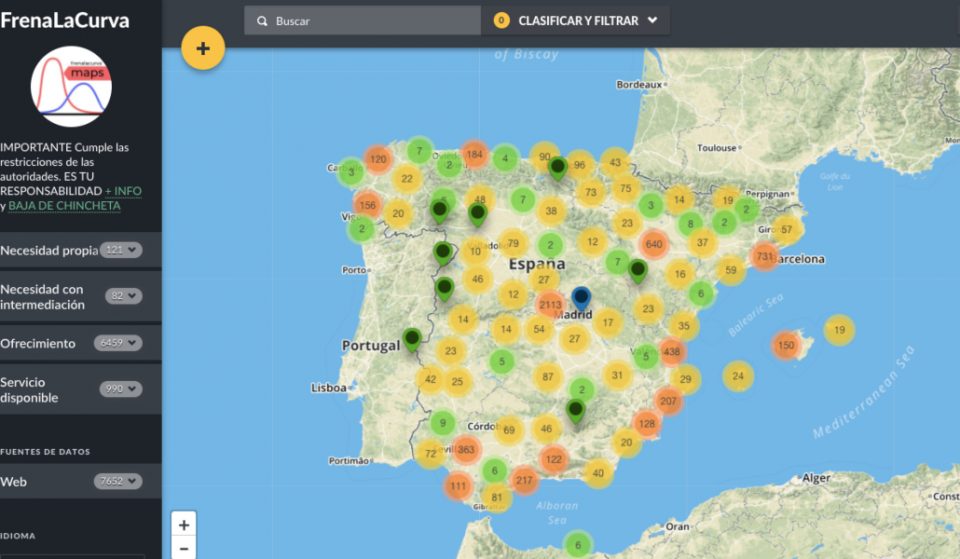960x559 pixels.
Task: Open the 72 yellow cluster in southwest
Action: point(430,454)
